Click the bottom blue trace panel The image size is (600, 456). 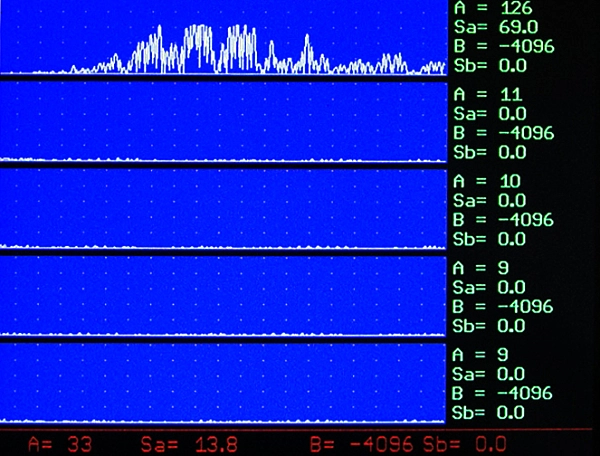[223, 383]
